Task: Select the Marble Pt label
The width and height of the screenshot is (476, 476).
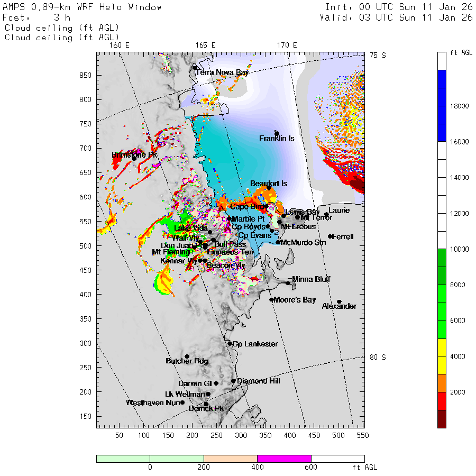Action: pyautogui.click(x=248, y=219)
